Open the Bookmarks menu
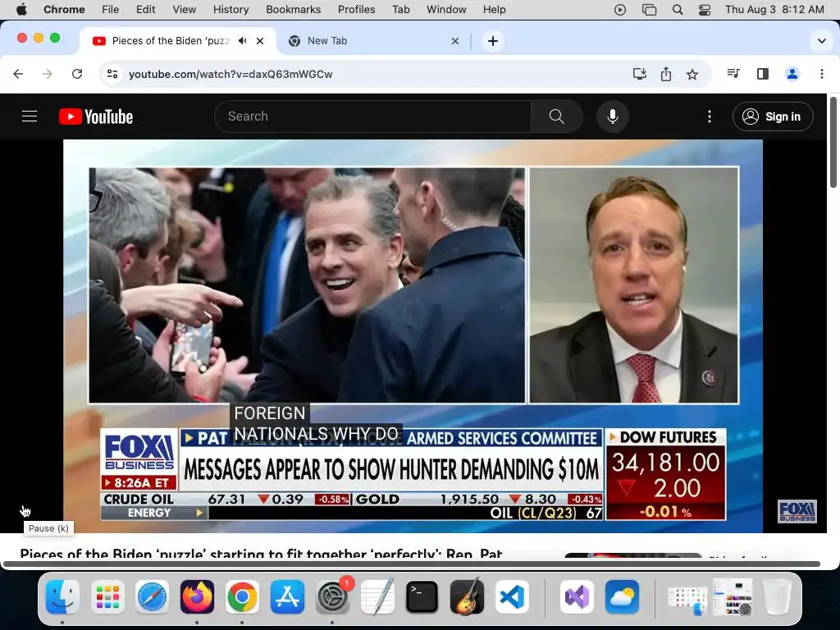The height and width of the screenshot is (630, 840). click(x=293, y=10)
